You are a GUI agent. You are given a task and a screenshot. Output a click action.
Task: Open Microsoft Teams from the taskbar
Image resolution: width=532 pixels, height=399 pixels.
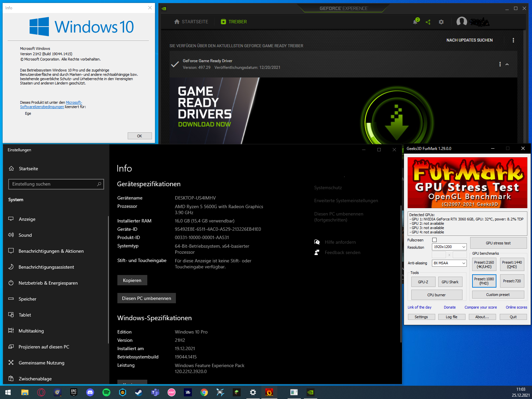click(x=155, y=392)
